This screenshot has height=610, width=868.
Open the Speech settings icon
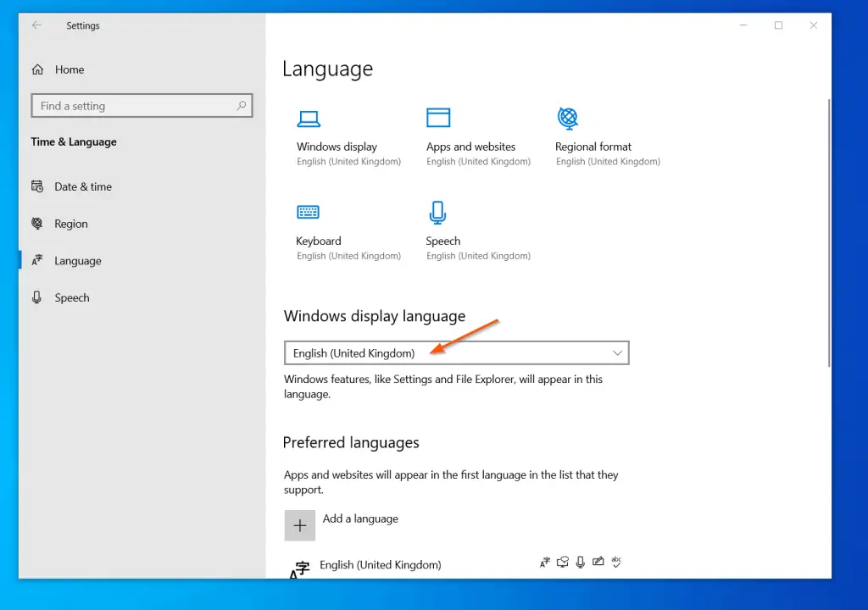point(438,212)
